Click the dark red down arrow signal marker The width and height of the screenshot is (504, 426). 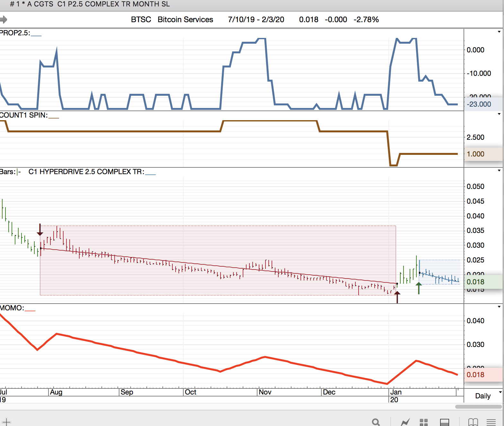(40, 230)
